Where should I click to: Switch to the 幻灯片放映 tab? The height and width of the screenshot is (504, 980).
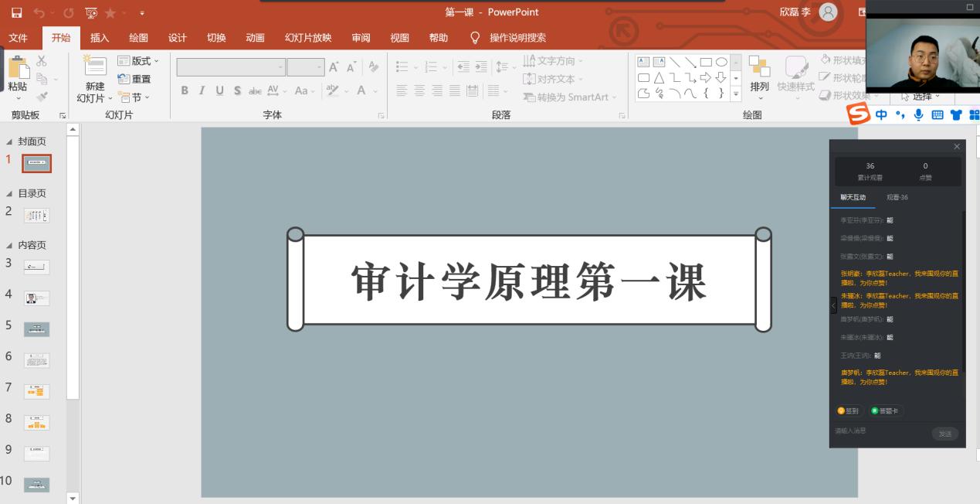click(x=308, y=38)
